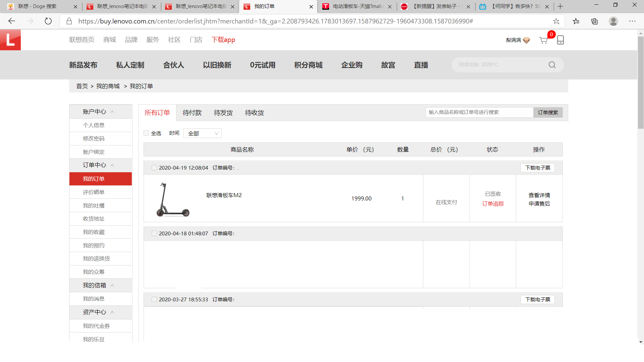Click the browser back arrow

click(x=12, y=21)
